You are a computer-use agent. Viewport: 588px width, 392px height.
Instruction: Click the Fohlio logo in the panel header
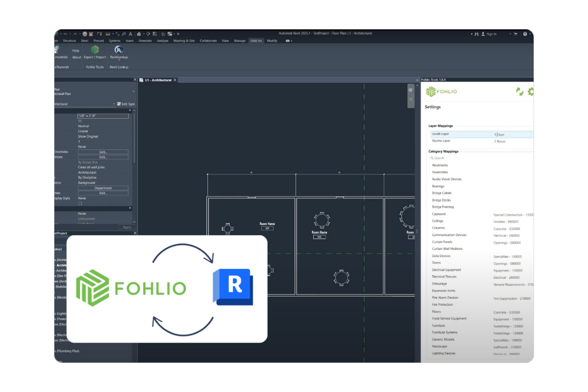pos(441,92)
